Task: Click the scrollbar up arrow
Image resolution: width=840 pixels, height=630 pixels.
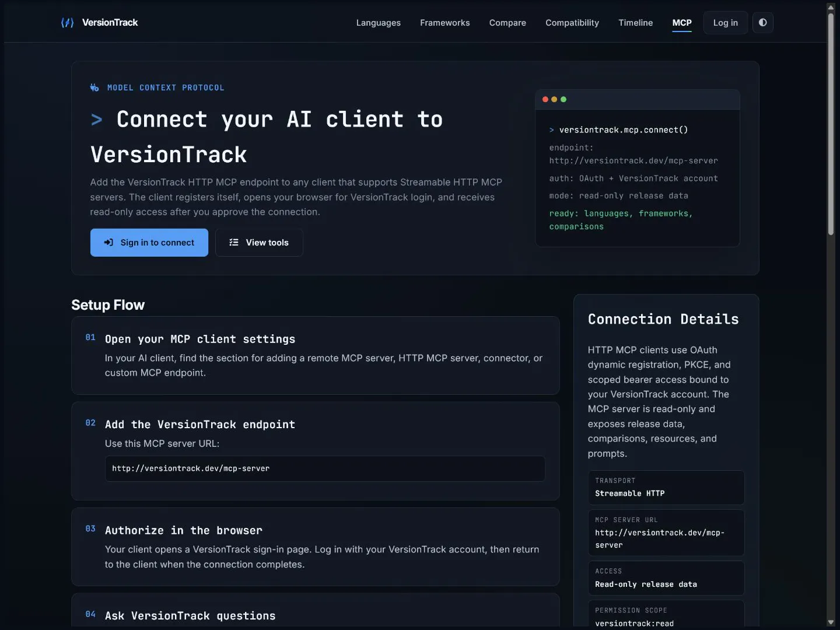Action: click(831, 7)
